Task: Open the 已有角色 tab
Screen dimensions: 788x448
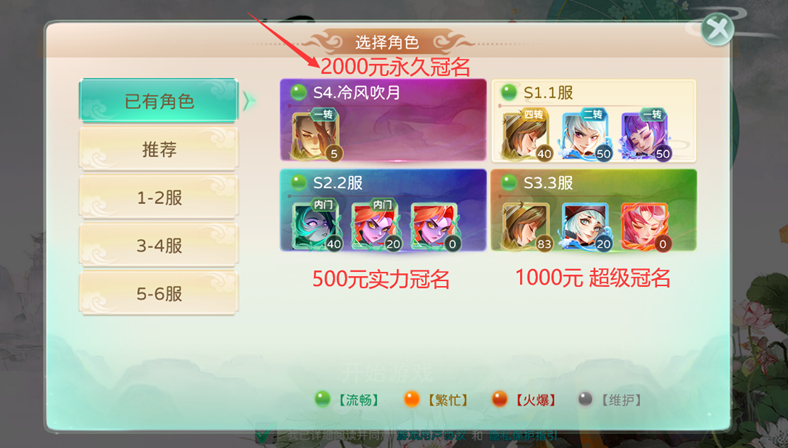Action: tap(159, 101)
